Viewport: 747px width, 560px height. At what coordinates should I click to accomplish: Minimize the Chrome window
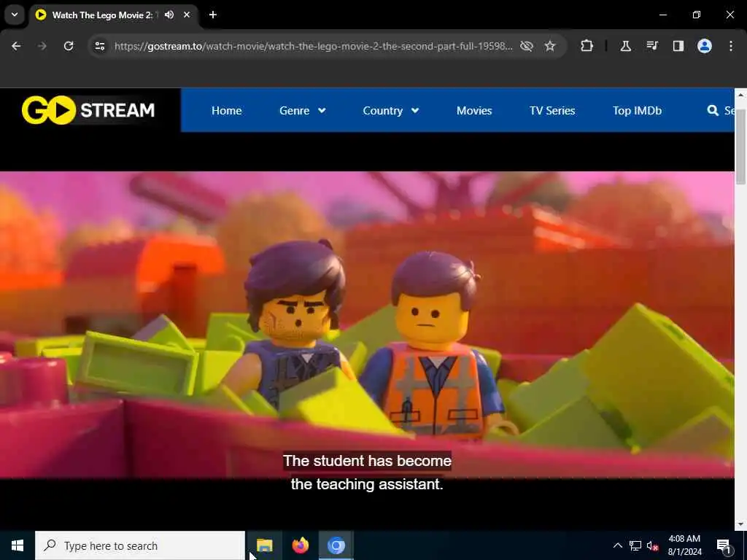(662, 15)
